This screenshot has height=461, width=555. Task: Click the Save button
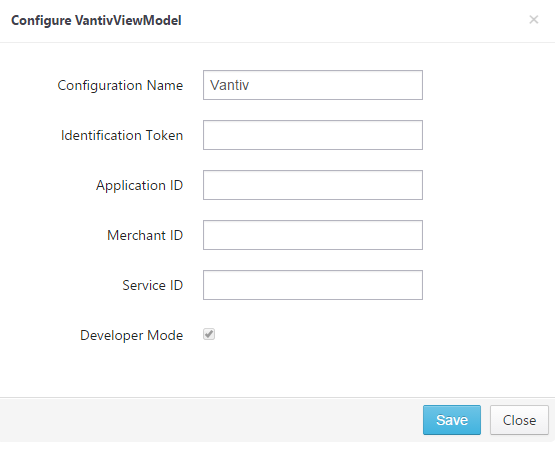click(x=452, y=420)
